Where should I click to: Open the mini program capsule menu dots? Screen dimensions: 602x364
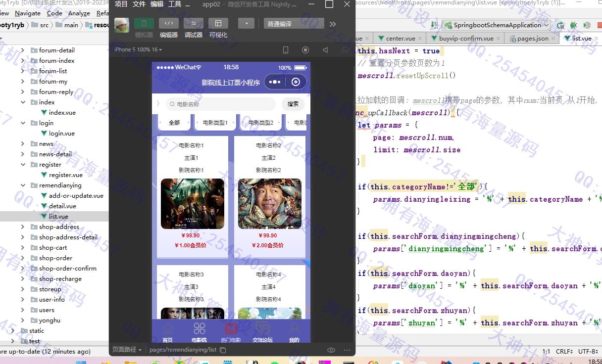(275, 82)
